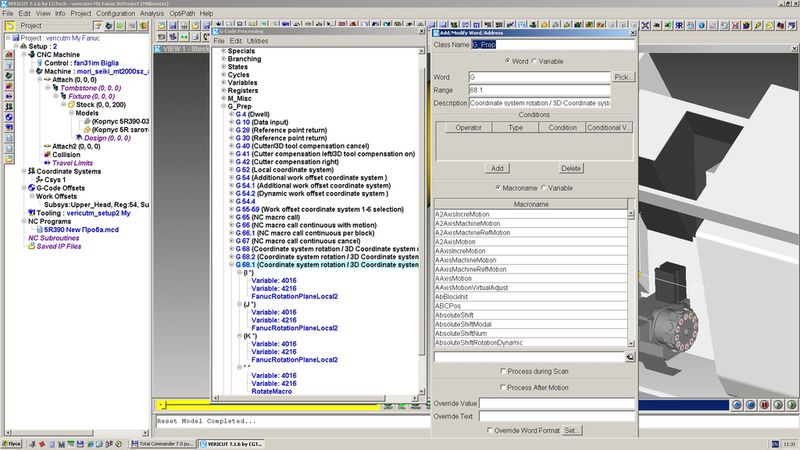Tick the Process After Motion checkbox
This screenshot has height=450, width=800.
point(501,386)
